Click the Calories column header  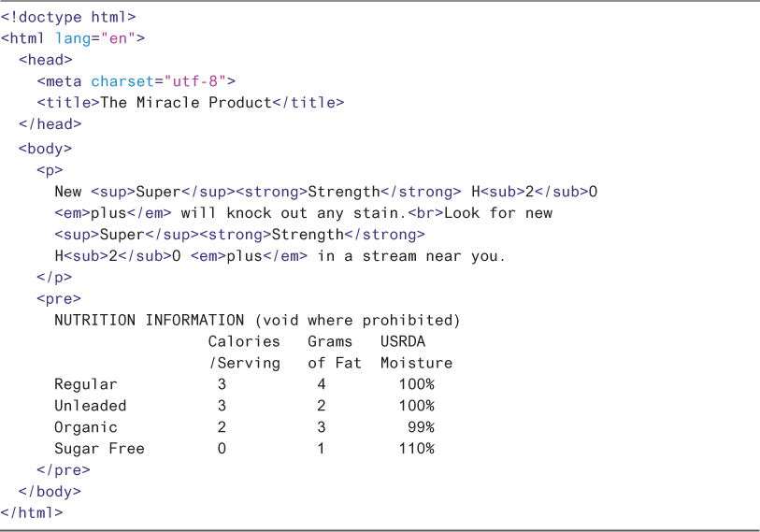[x=244, y=342]
